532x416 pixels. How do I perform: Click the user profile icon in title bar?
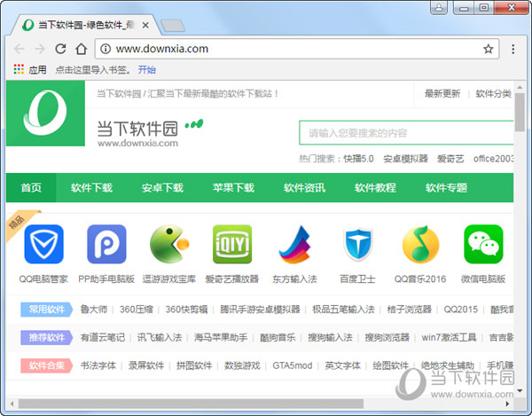pyautogui.click(x=439, y=7)
